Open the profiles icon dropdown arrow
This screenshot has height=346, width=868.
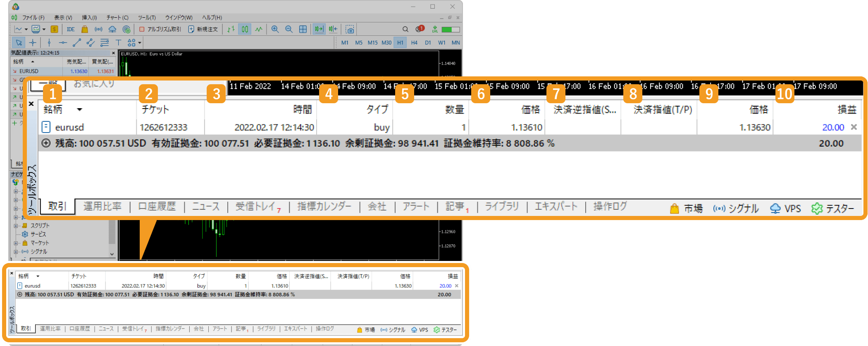tap(44, 29)
